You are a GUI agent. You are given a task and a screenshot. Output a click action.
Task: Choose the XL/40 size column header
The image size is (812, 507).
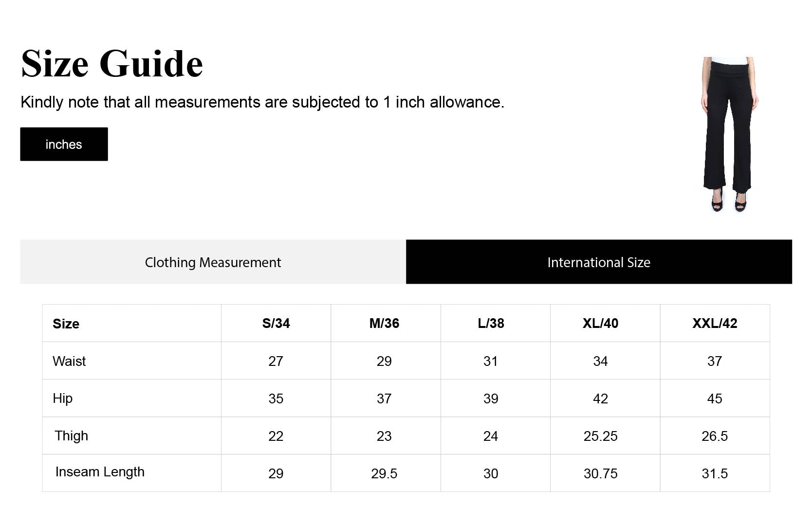[600, 323]
